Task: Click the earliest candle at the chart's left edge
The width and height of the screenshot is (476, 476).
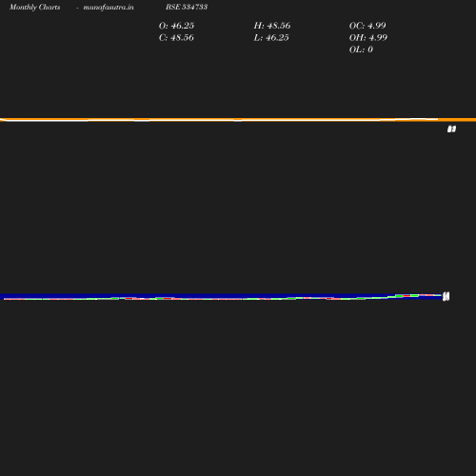Action: tap(7, 299)
